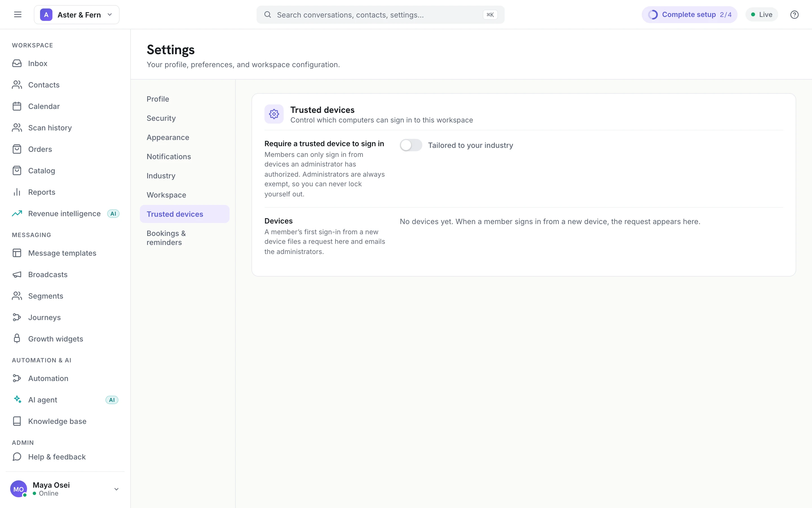Click the Calendar icon in sidebar
Image resolution: width=812 pixels, height=508 pixels.
tap(17, 106)
